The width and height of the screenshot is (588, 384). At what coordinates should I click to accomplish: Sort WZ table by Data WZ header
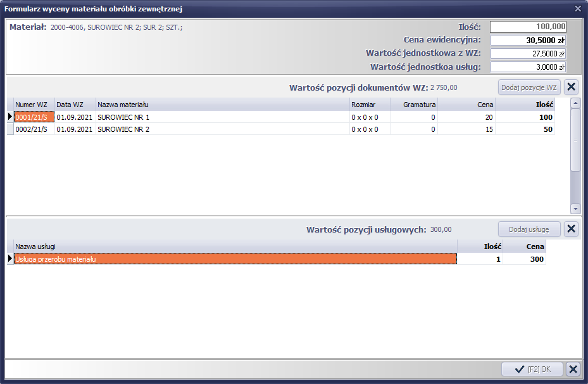pos(75,105)
